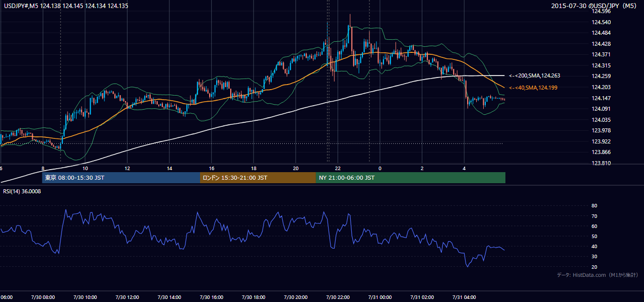
Task: Click price axis value 124.315
Action: coord(602,65)
